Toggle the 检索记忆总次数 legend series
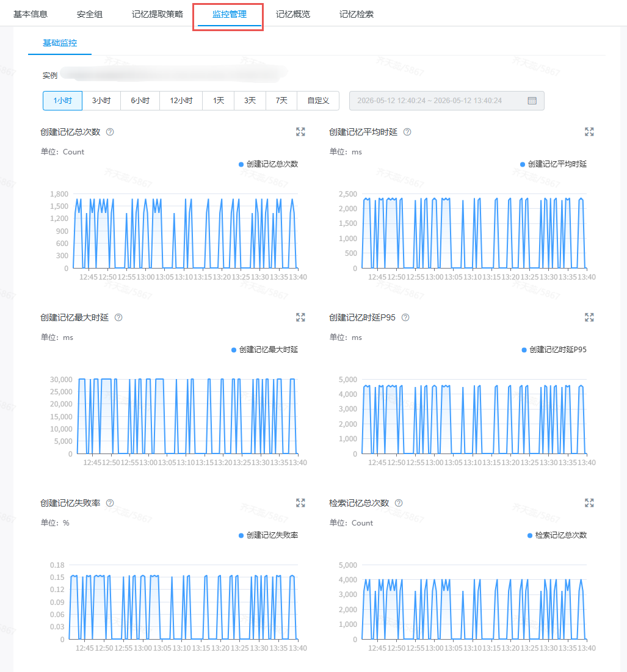 click(557, 535)
